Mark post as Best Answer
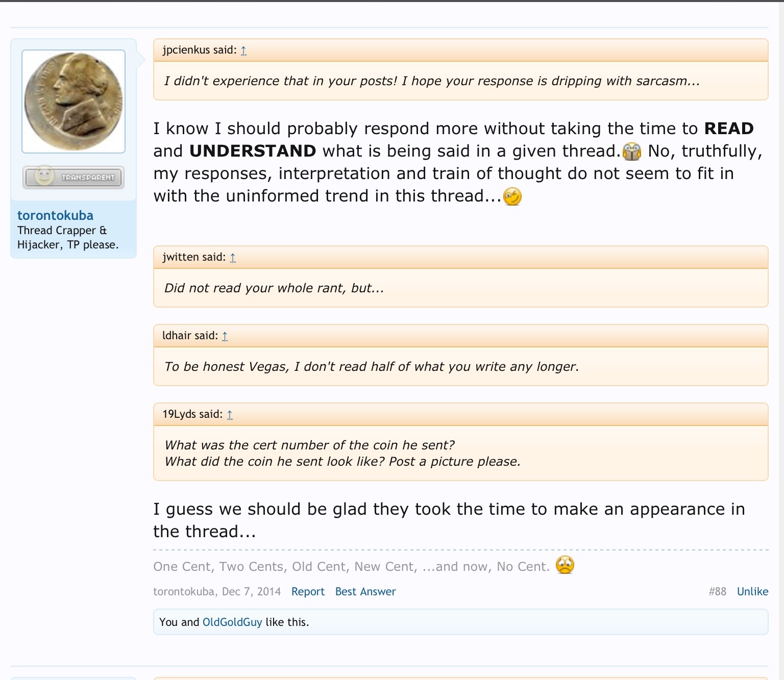 (365, 592)
